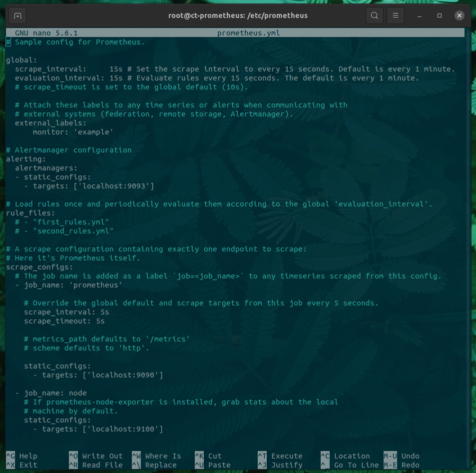Click the "job_name: 'prometheus'" line

tap(69, 285)
